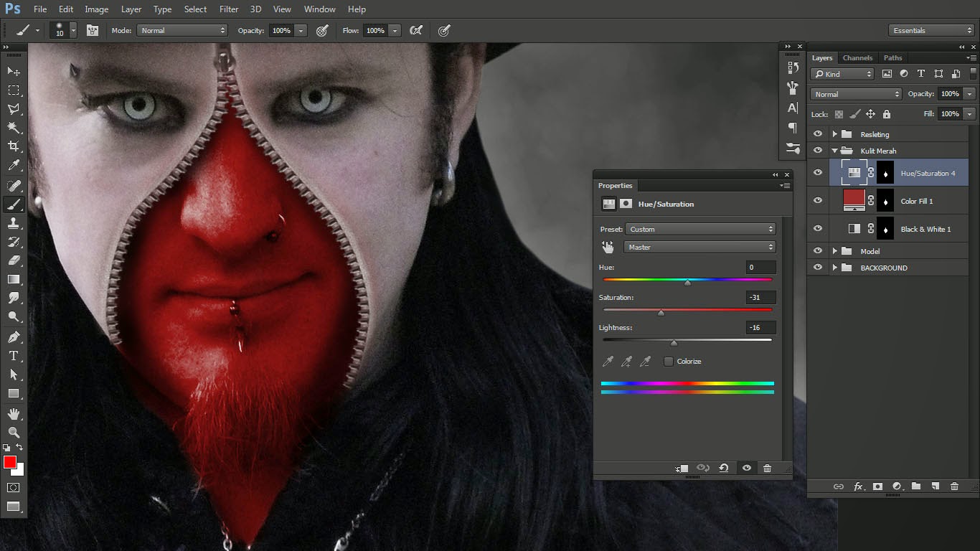Select the Hue/Saturation 4 layer mask thumbnail
The height and width of the screenshot is (551, 980).
pyautogui.click(x=885, y=173)
